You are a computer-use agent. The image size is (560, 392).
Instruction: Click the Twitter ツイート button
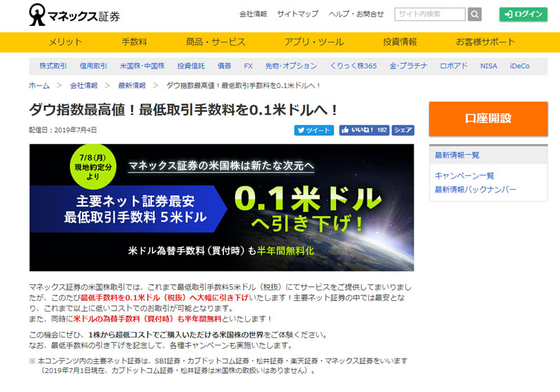314,130
